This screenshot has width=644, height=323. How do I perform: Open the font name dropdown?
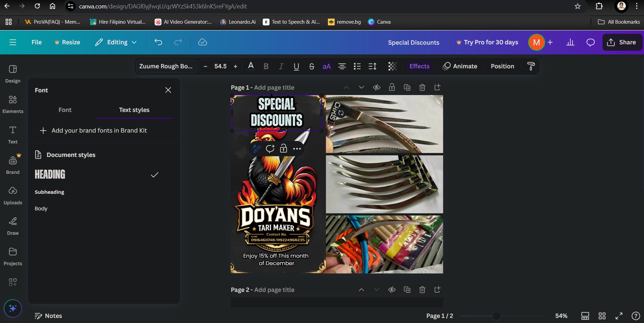point(165,66)
